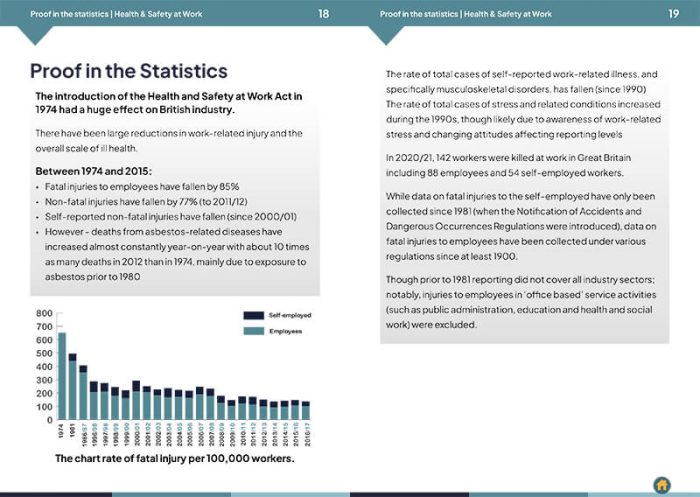Select the 1974 bar in chart
Image resolution: width=700 pixels, height=497 pixels.
coord(62,376)
